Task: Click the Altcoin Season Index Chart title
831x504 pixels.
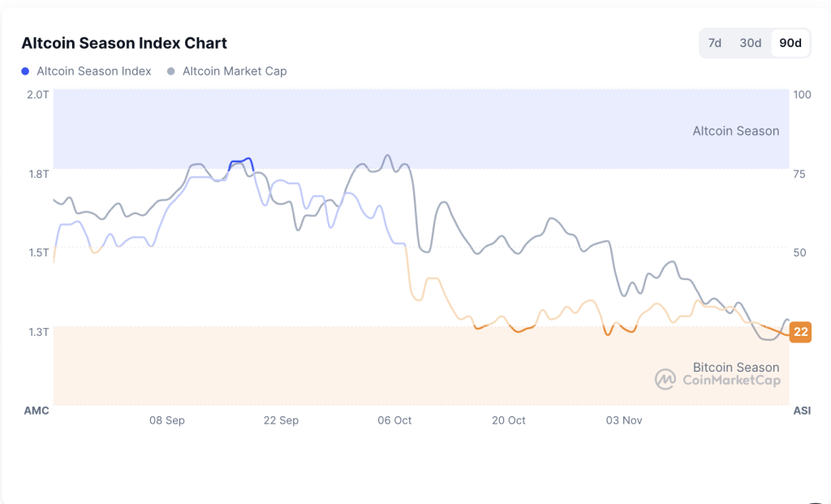Action: [123, 43]
